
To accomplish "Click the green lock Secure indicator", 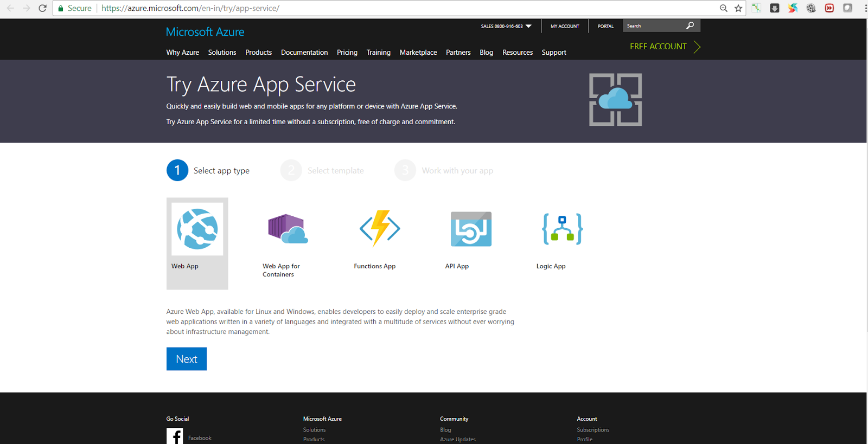I will point(75,8).
